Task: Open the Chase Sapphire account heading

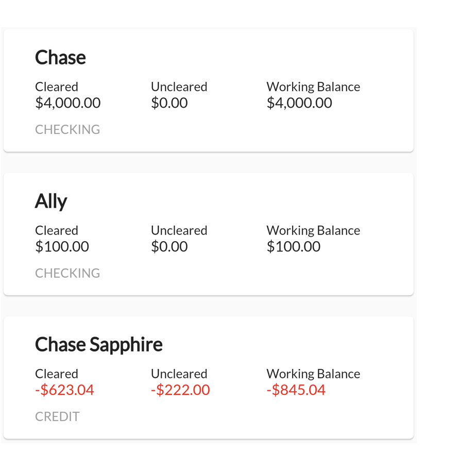Action: [98, 344]
